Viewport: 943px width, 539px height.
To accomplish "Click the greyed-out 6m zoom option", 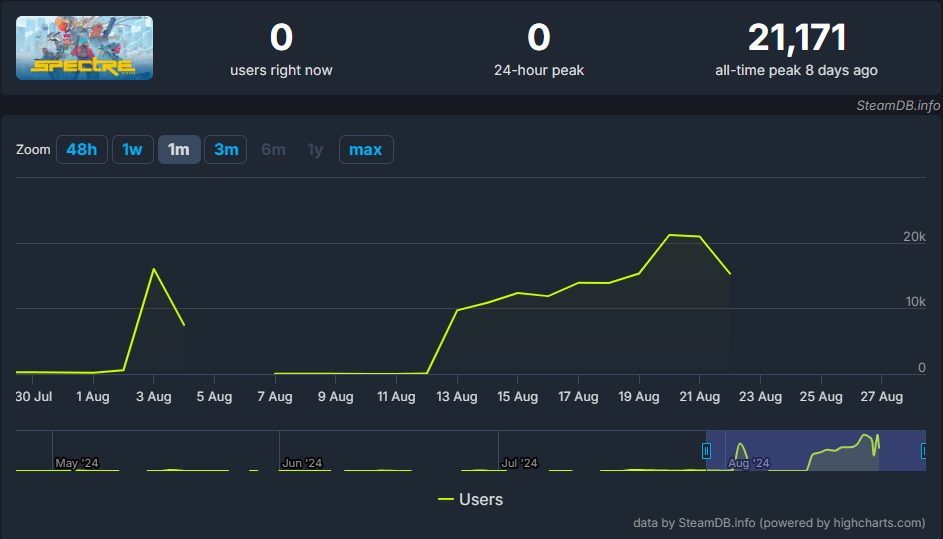I will (273, 150).
